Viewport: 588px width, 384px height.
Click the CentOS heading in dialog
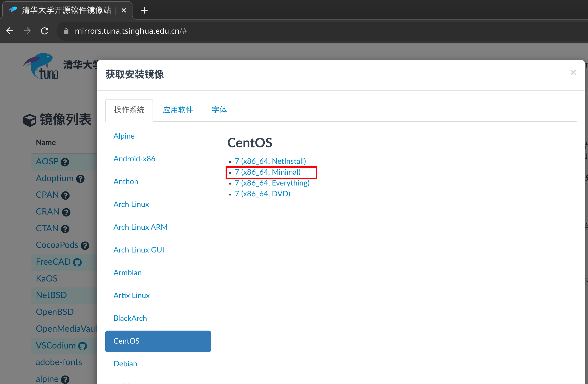pos(250,143)
